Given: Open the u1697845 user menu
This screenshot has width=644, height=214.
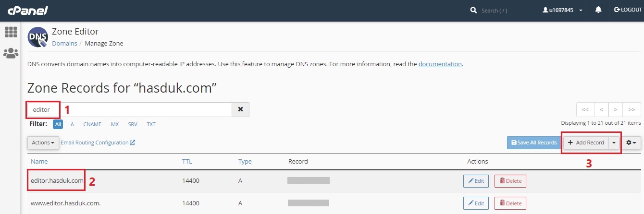Looking at the screenshot, I should click(x=562, y=10).
